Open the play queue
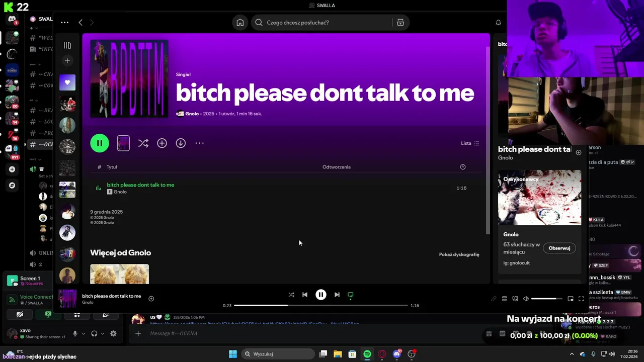Screen dimensions: 644x362 (504, 299)
